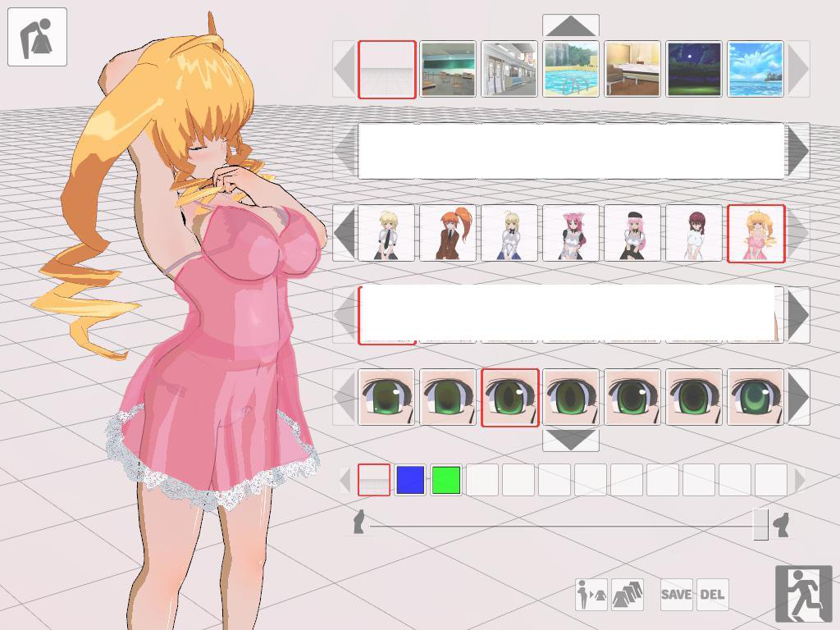Image resolution: width=840 pixels, height=630 pixels.
Task: Select the pink-haired character with black beret
Action: click(632, 233)
